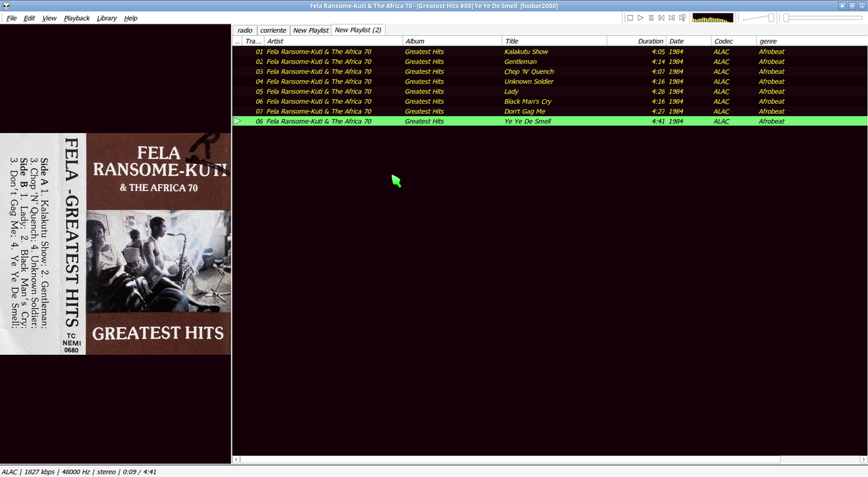868x477 pixels.
Task: Click the playlist scrollbar's left arrow
Action: coord(236,459)
